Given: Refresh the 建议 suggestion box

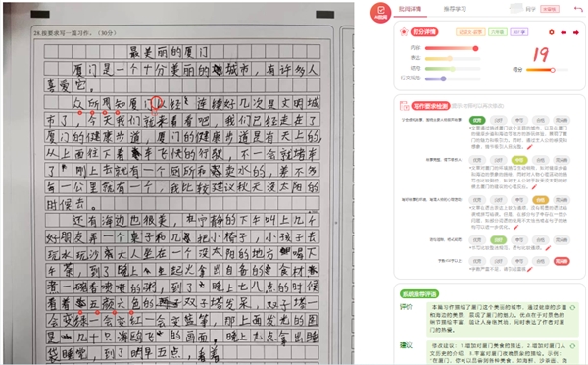Looking at the screenshot, I should [x=572, y=345].
